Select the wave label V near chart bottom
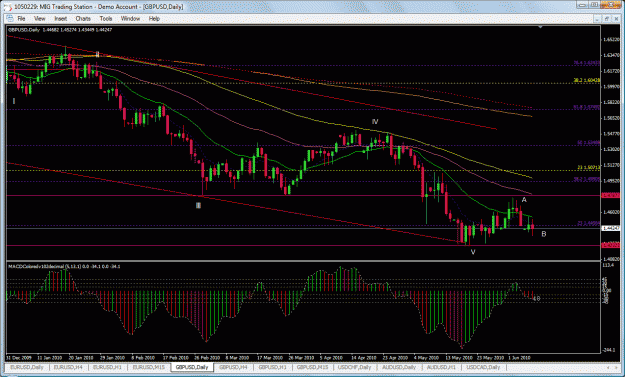Screen dimensions: 625x377 473,252
